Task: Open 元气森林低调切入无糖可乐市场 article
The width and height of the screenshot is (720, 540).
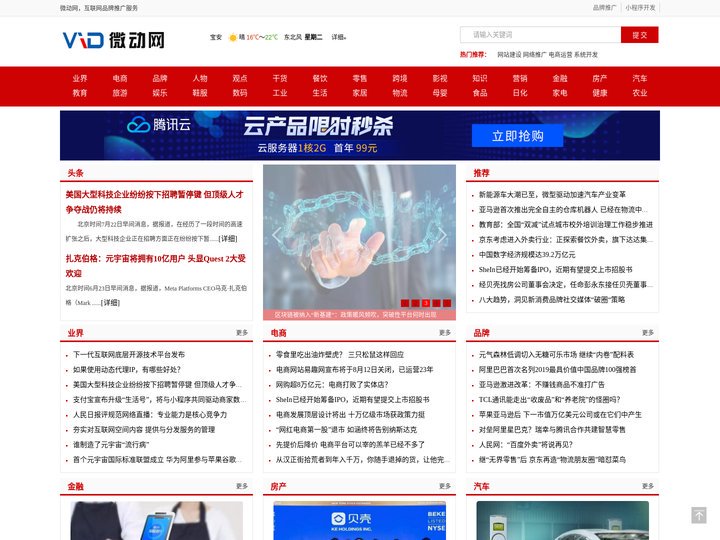Action: coord(556,355)
